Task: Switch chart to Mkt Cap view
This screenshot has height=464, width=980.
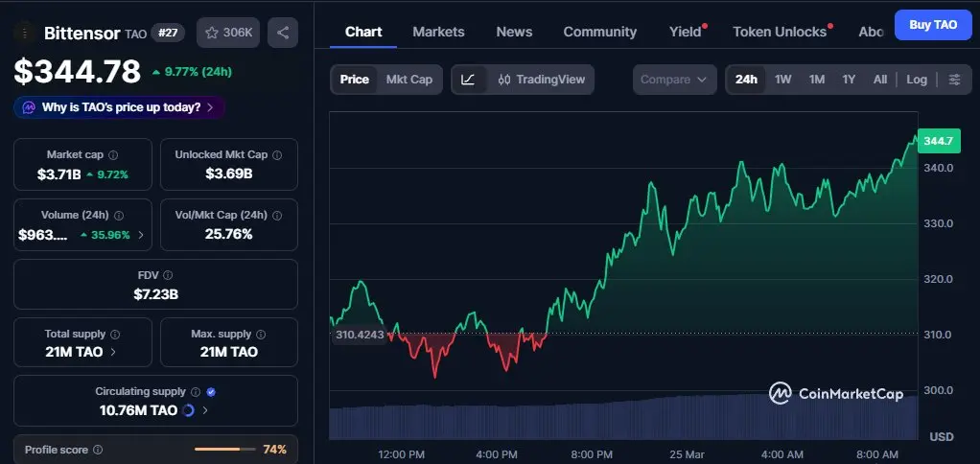Action: click(409, 80)
